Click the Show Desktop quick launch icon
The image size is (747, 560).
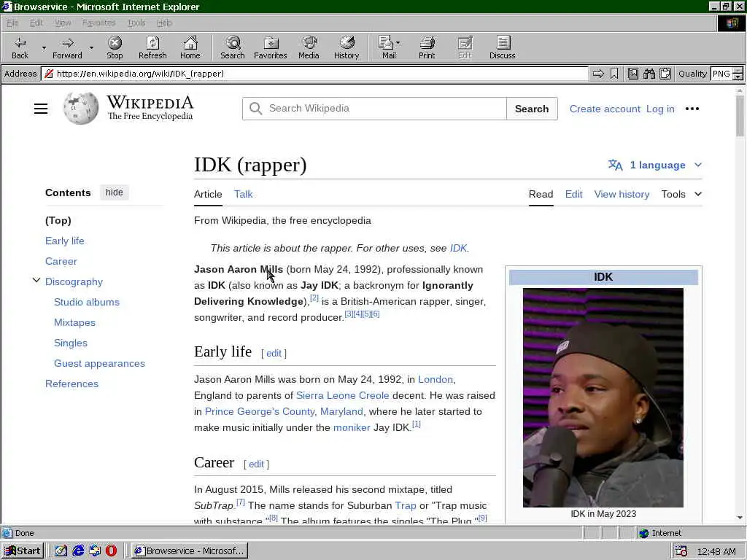(61, 551)
